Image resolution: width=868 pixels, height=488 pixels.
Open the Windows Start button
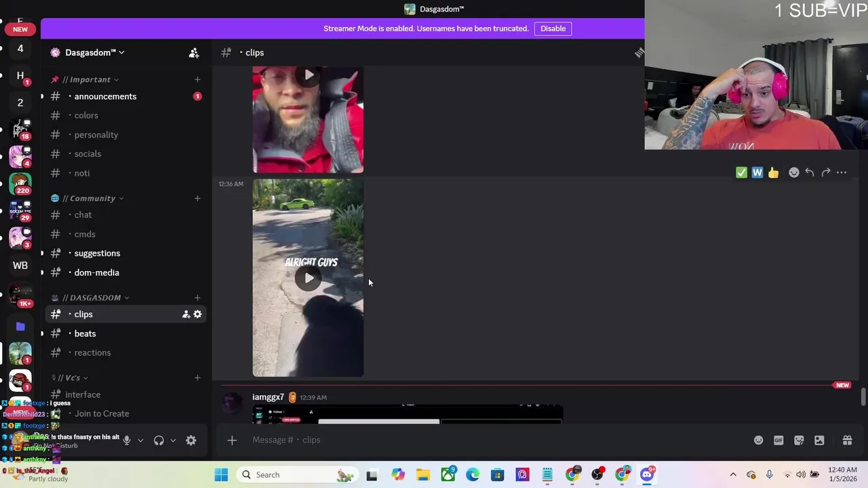pos(221,474)
